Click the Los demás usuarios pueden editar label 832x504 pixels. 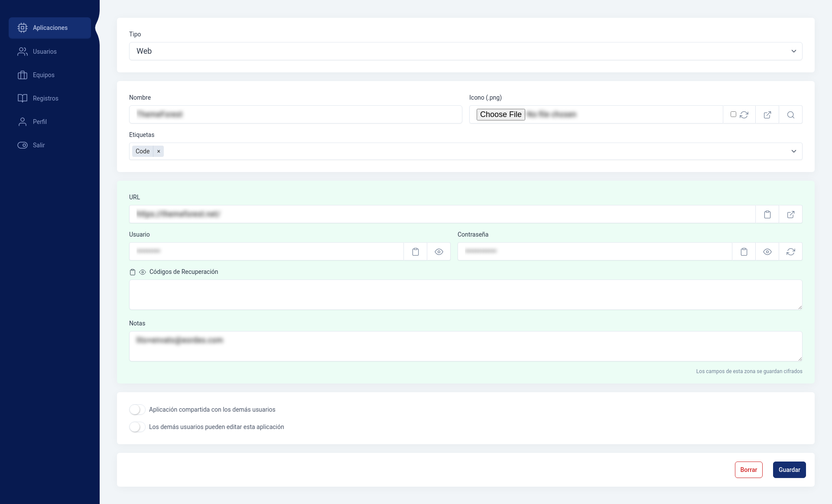coord(217,427)
